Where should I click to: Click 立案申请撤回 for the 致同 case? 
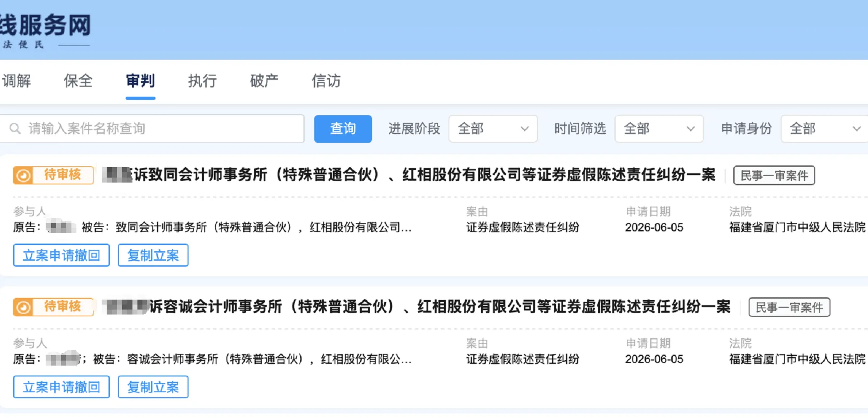pyautogui.click(x=61, y=255)
